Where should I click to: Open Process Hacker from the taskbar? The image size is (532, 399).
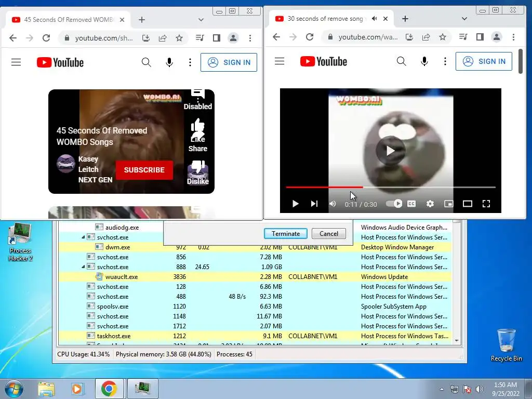(142, 389)
